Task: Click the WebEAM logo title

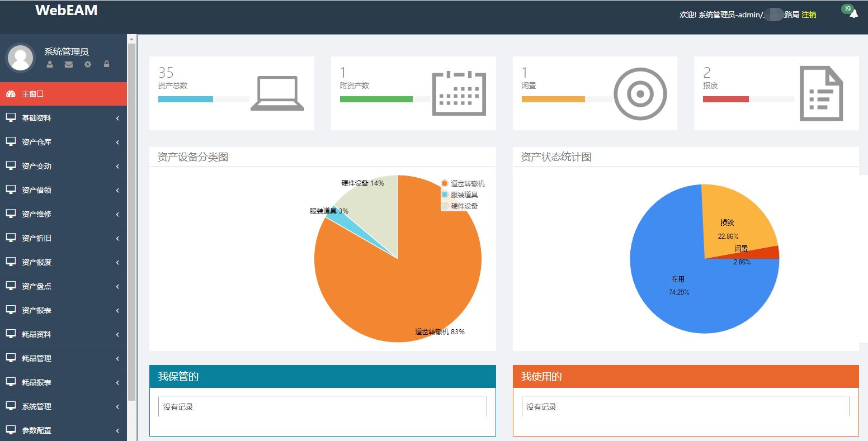Action: (x=66, y=10)
